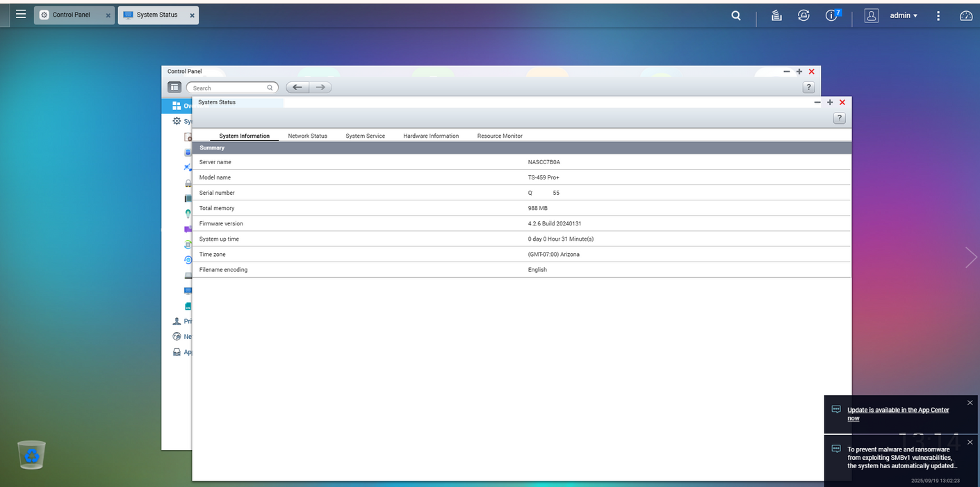This screenshot has width=980, height=487.
Task: Open 'Update is available in the App Center' link
Action: point(898,414)
